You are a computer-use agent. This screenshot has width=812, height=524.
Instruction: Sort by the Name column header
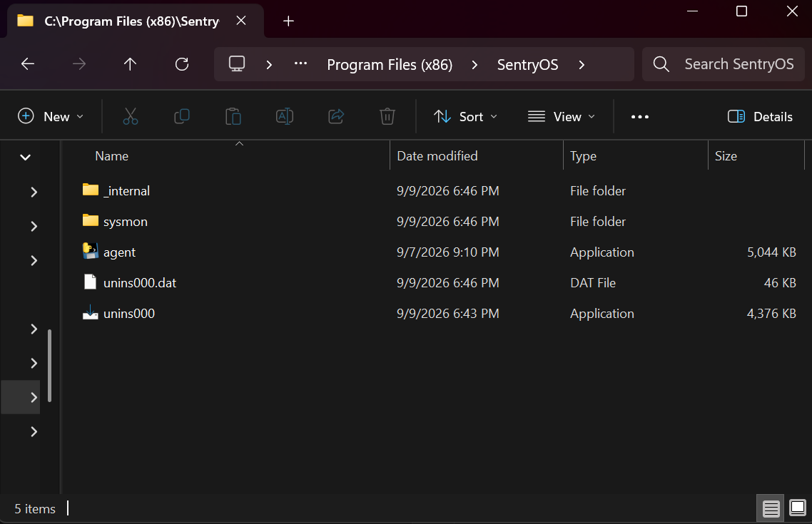coord(112,155)
